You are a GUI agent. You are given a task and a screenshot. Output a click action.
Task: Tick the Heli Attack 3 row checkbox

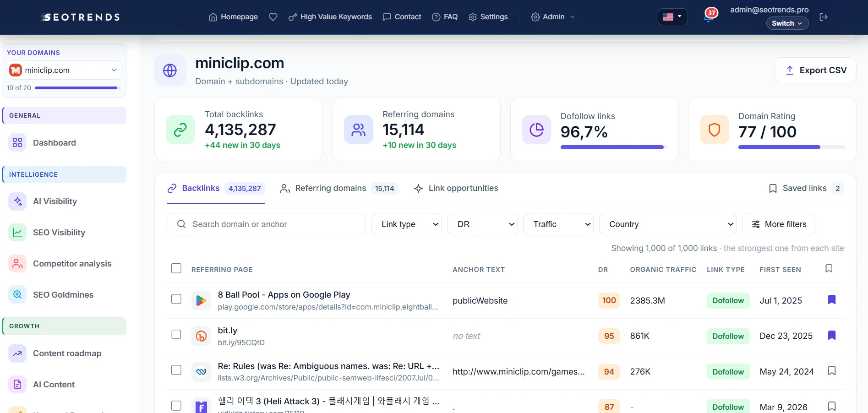(176, 406)
